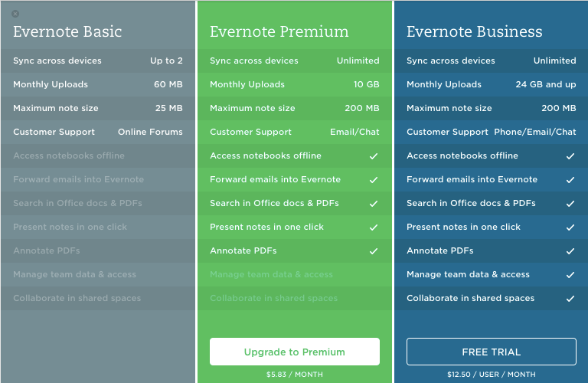Close the plan comparison dialog
Viewport: 588px width, 383px height.
tap(15, 14)
